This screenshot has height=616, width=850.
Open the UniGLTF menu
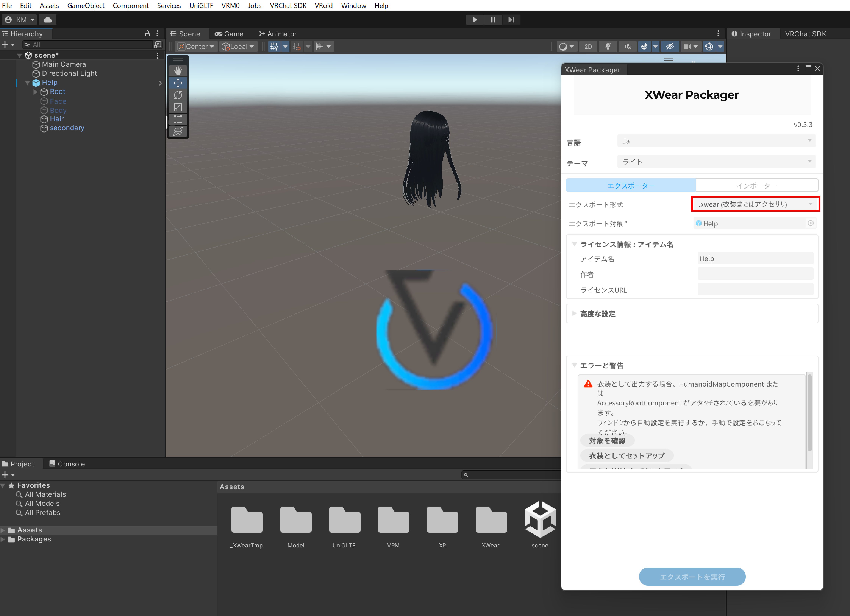coord(201,5)
